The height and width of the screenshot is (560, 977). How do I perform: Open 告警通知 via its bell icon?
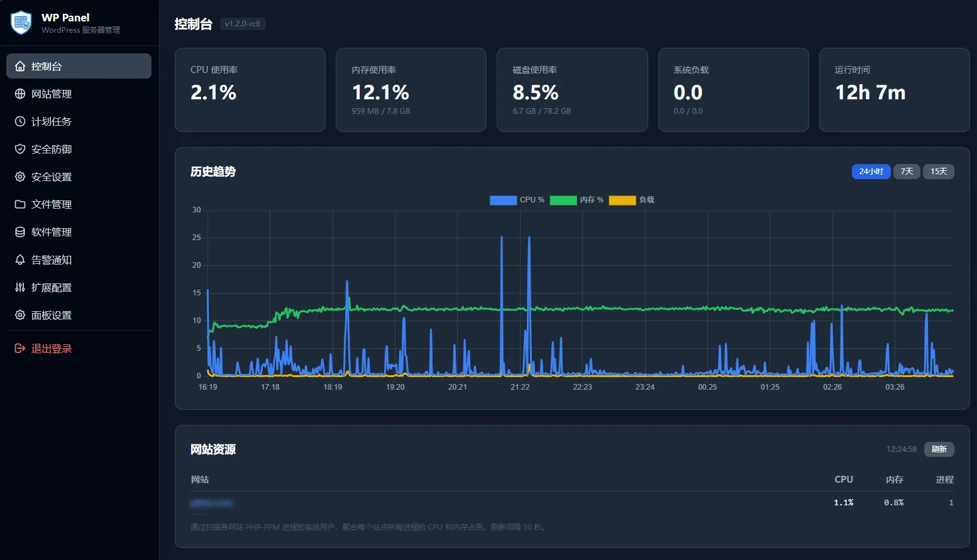20,260
